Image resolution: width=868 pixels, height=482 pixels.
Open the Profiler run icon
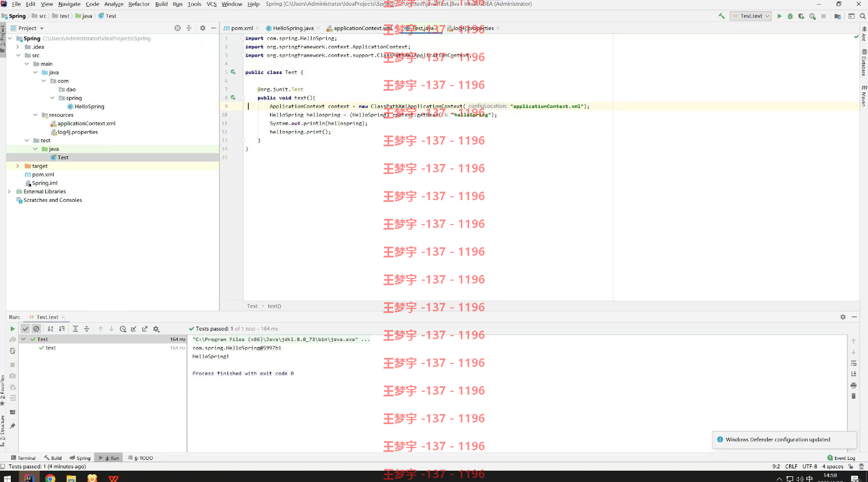pyautogui.click(x=812, y=16)
